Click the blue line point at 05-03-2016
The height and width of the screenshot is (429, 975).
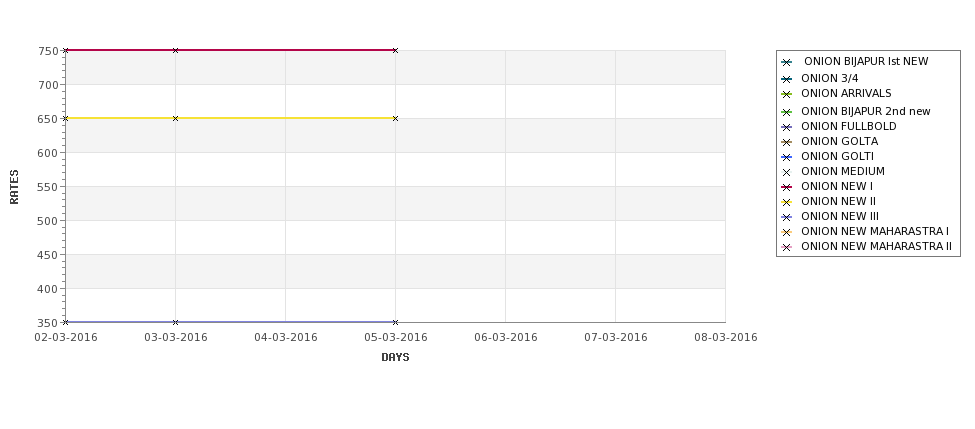(x=395, y=322)
